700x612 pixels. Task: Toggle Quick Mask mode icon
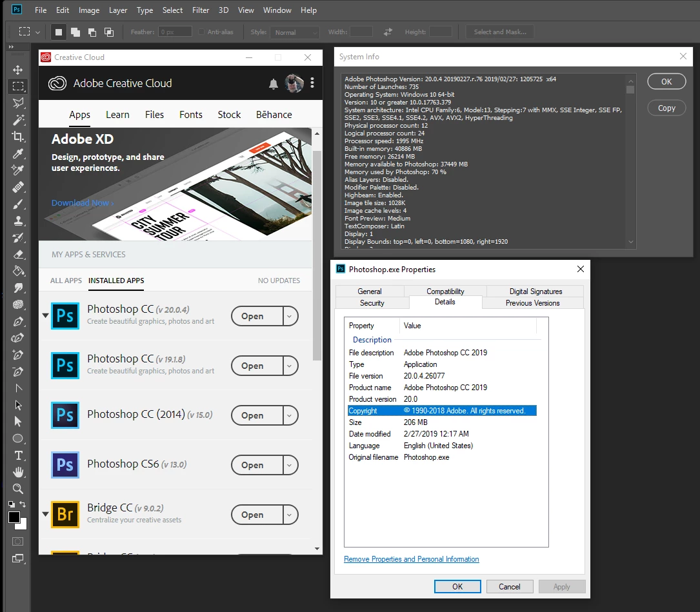click(x=18, y=542)
